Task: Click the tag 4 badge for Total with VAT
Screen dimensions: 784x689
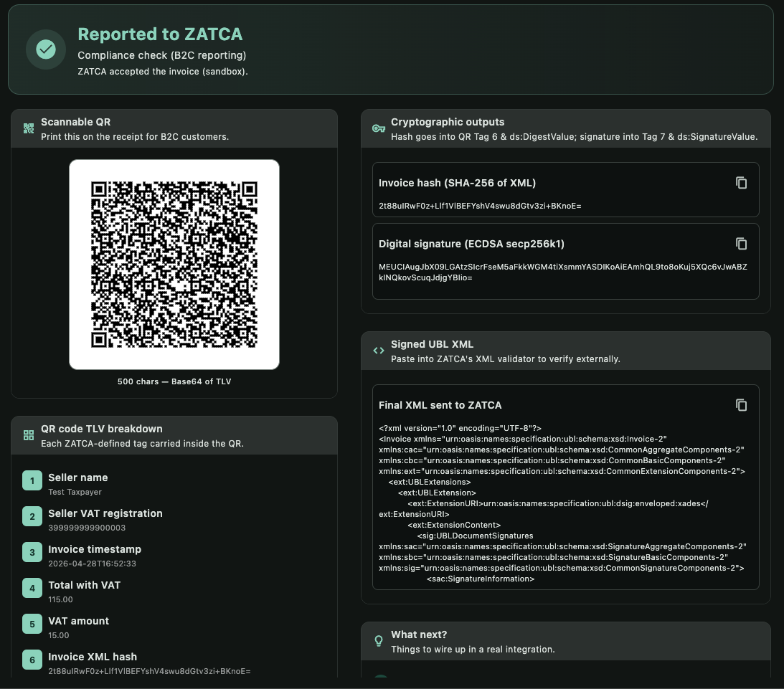Action: pos(32,589)
